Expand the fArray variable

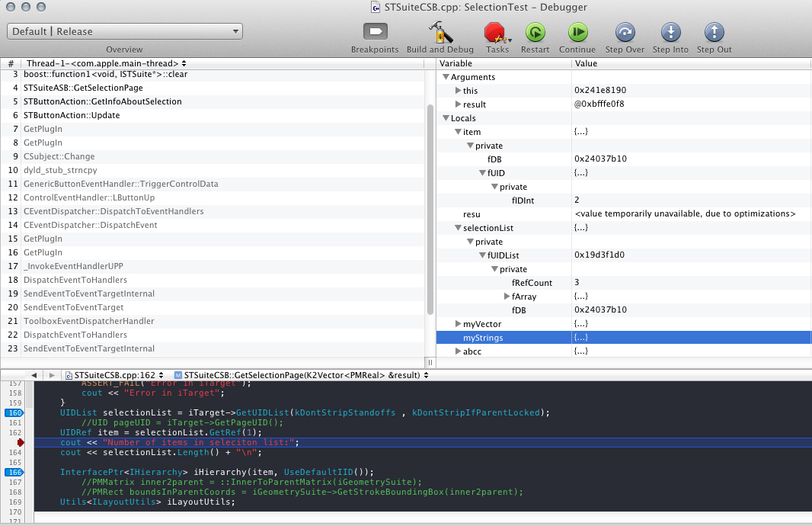tap(507, 297)
